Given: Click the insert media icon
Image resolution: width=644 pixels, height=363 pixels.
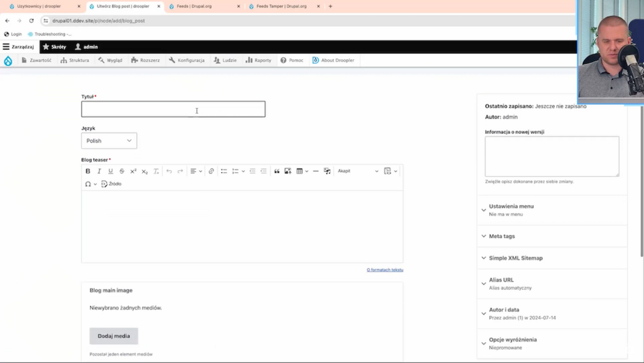Looking at the screenshot, I should pos(327,171).
